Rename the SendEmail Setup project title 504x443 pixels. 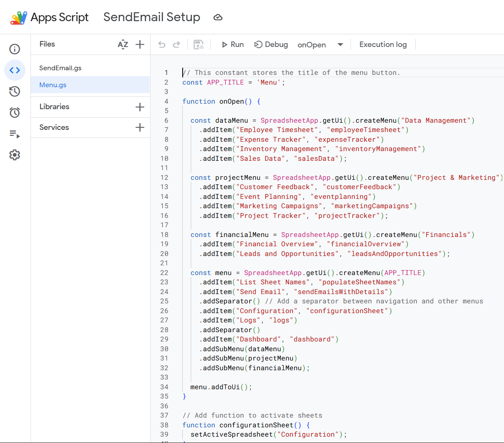point(152,17)
